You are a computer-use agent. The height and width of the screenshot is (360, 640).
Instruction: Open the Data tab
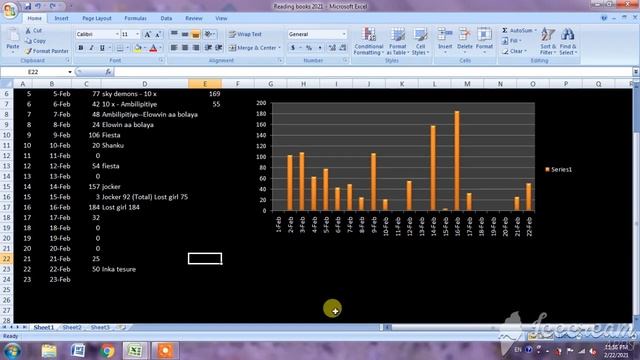(x=166, y=18)
